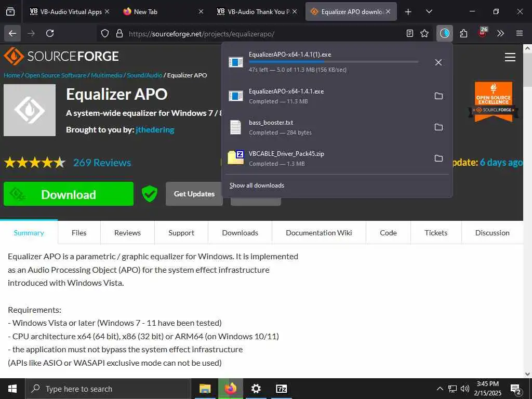
Task: Open VBCABLE_Driver_Pack45.zip download entry
Action: coord(326,158)
